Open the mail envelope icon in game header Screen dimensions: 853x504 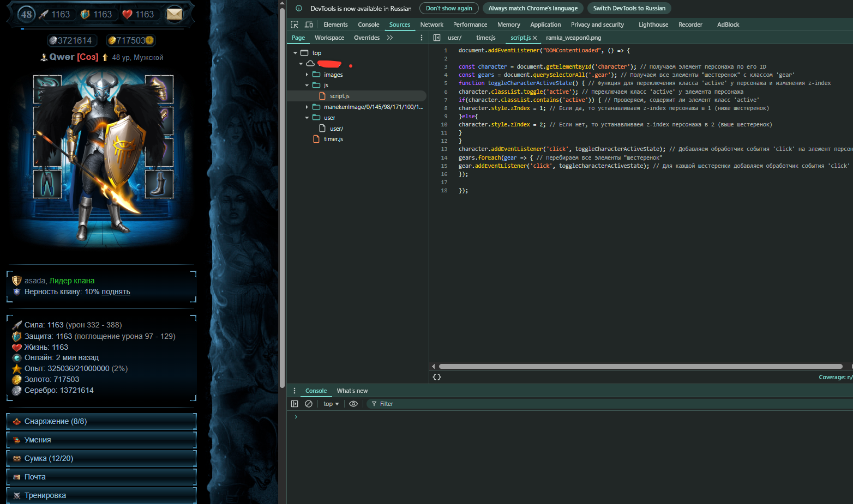point(175,14)
